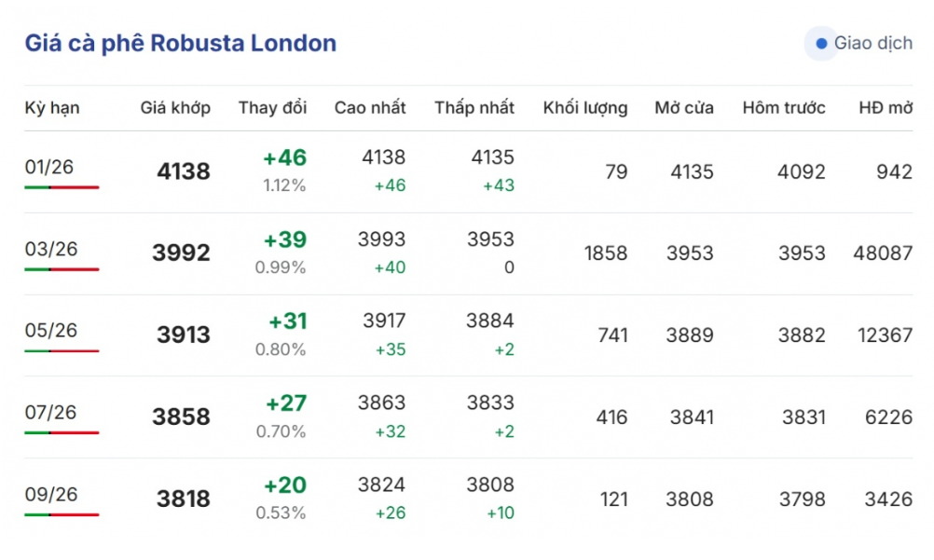Select the 09/26 contract term
Viewport: 934px width, 560px height.
tap(51, 495)
